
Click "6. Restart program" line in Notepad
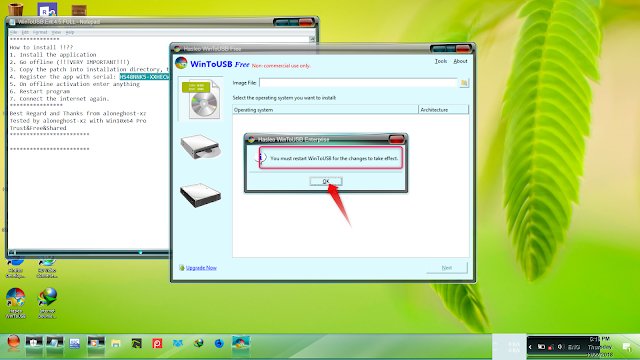click(40, 91)
